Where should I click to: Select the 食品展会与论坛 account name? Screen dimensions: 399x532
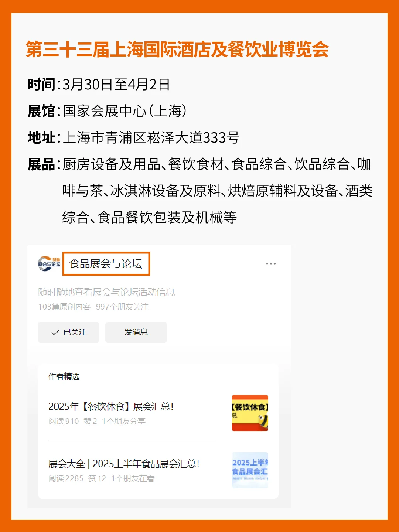[x=106, y=264]
